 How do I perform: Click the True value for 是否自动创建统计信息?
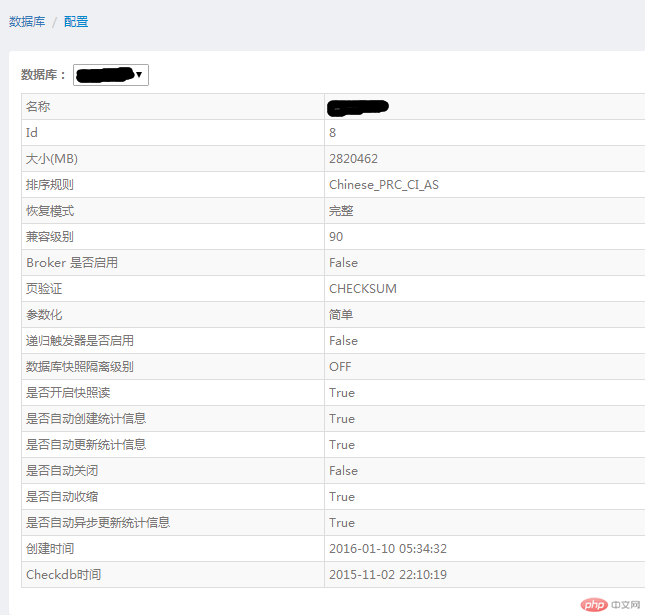pos(342,418)
